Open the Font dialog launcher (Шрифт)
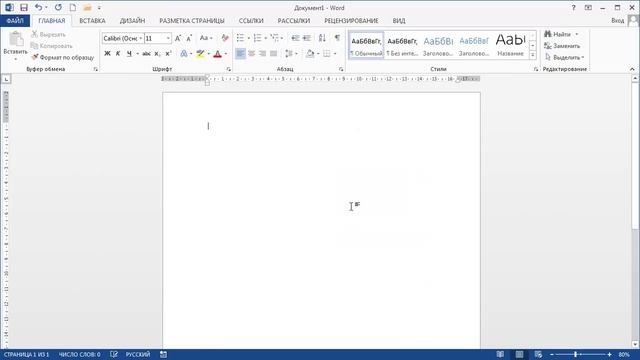The height and width of the screenshot is (360, 640). tap(228, 69)
